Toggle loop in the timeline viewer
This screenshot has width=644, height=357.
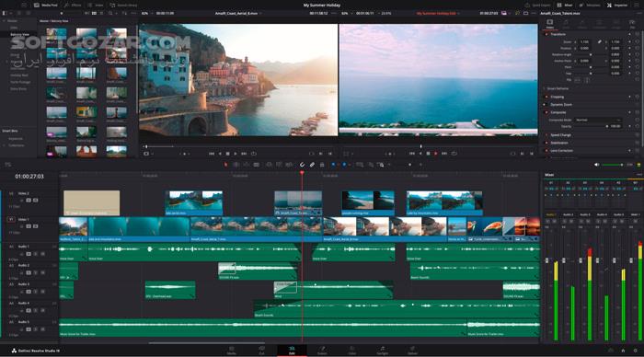pos(454,154)
